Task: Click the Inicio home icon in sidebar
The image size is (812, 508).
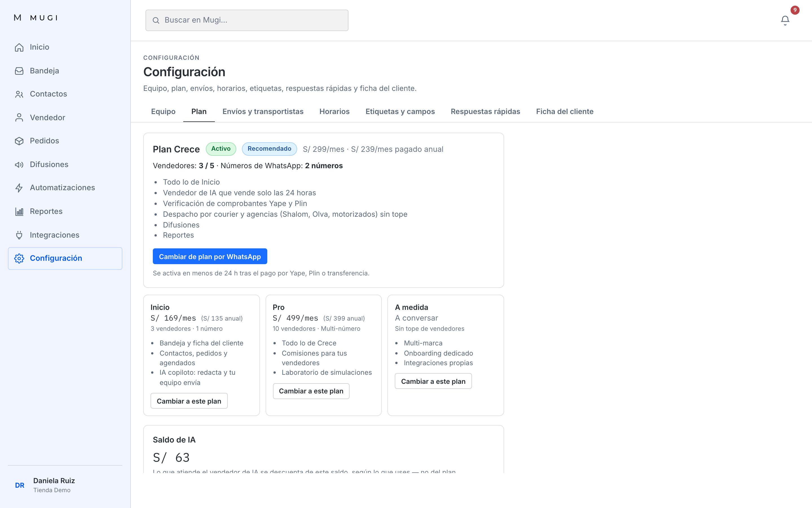Action: 19,47
